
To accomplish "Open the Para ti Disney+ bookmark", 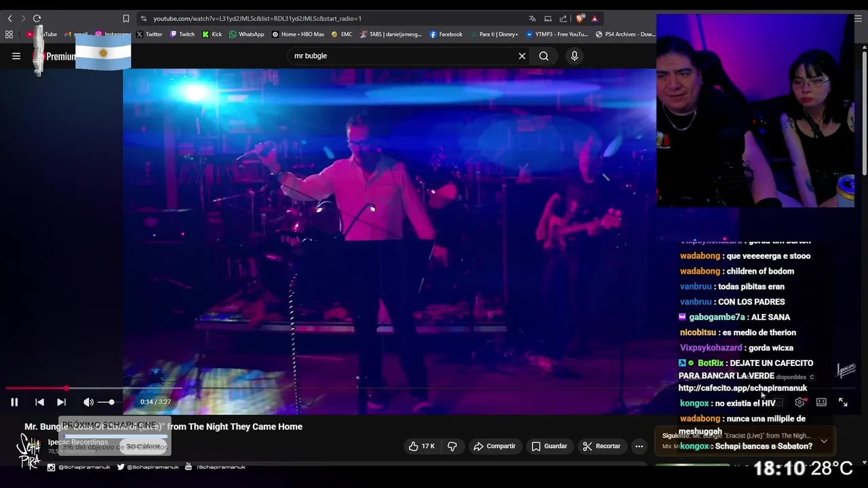I will tap(494, 34).
